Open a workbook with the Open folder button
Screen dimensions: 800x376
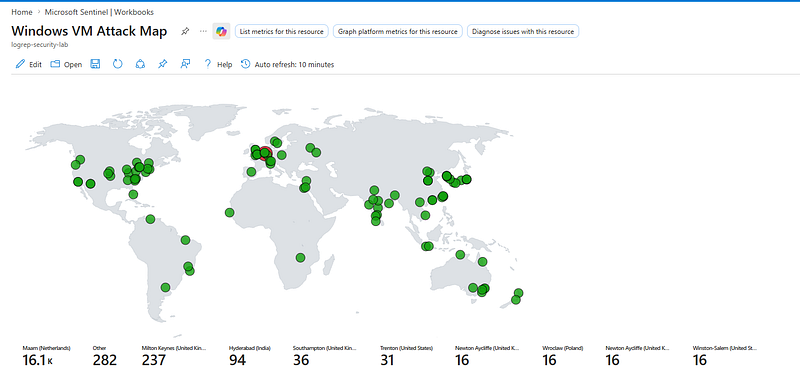pyautogui.click(x=66, y=64)
